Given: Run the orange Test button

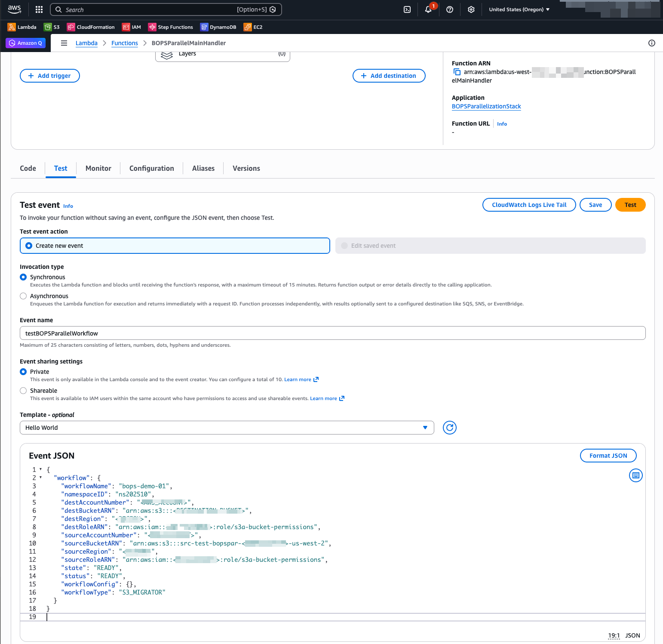Looking at the screenshot, I should click(630, 205).
